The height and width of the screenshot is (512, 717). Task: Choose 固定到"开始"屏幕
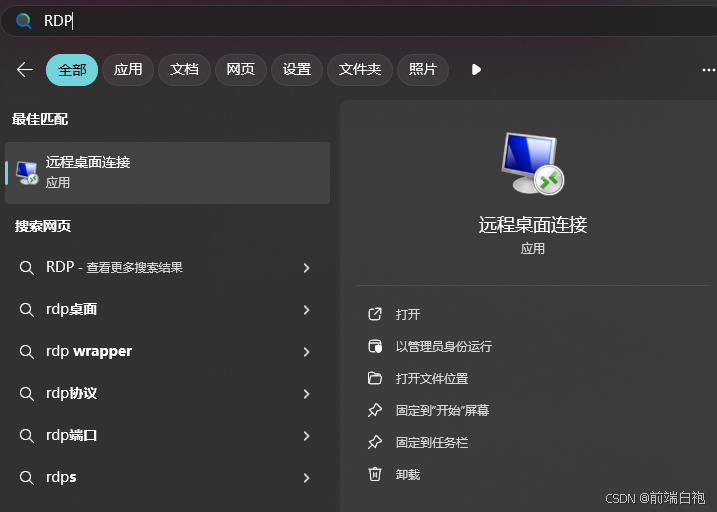click(442, 411)
